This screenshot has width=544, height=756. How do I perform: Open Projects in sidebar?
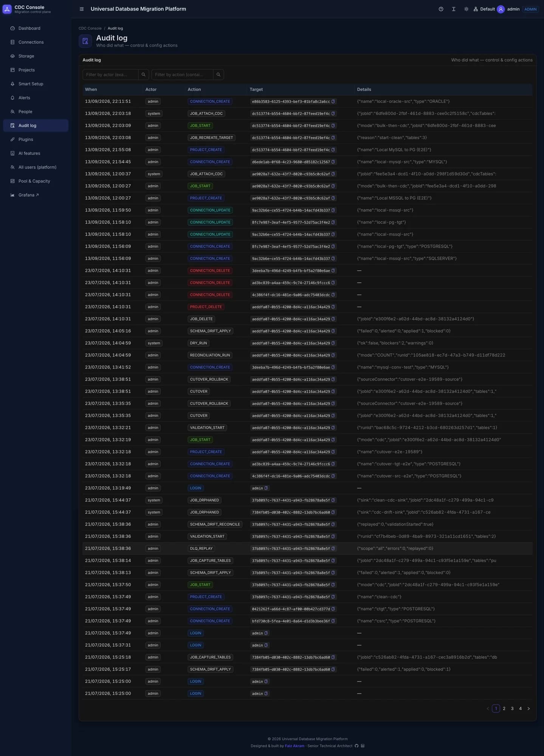pos(36,70)
